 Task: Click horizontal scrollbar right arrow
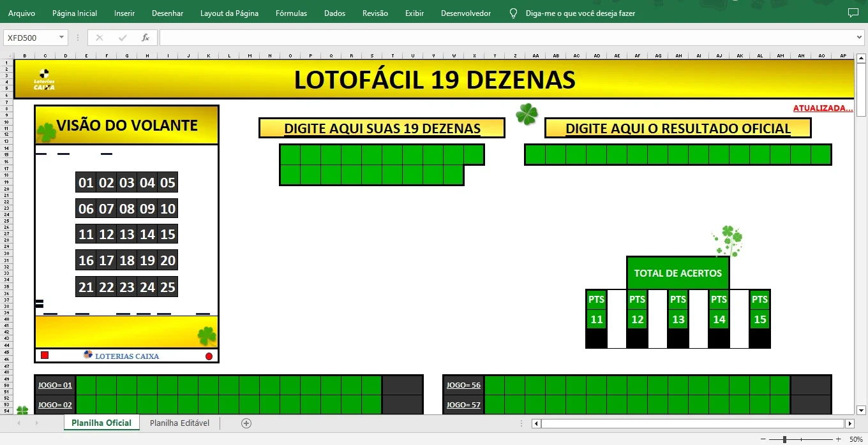point(849,423)
